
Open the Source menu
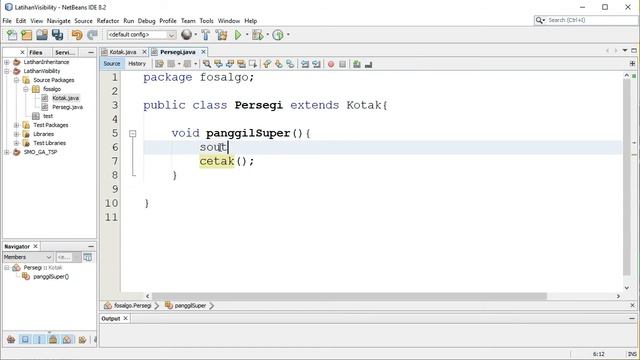[x=83, y=21]
